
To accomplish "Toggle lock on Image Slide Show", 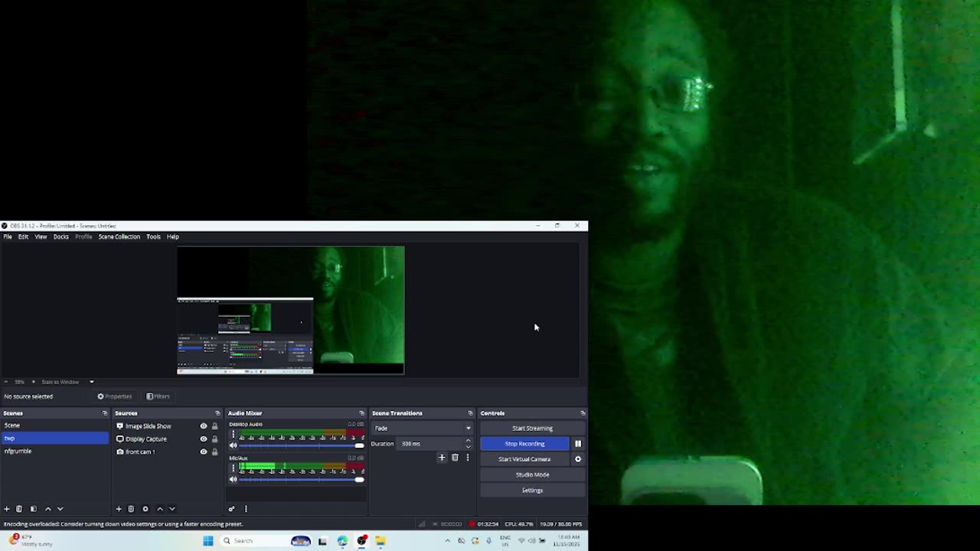I will pyautogui.click(x=214, y=426).
